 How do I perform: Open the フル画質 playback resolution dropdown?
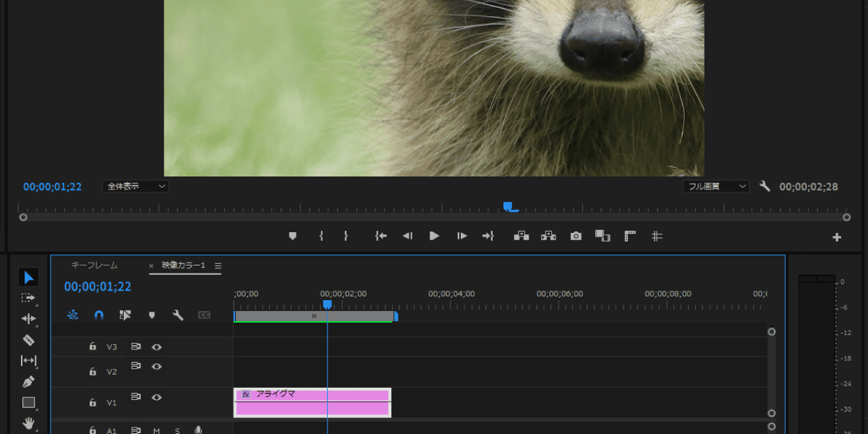(716, 186)
